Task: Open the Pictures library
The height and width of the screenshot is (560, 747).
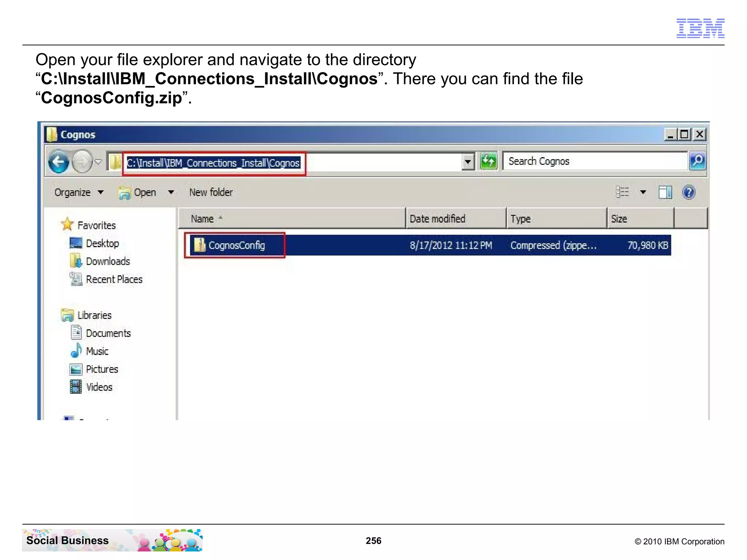Action: click(102, 369)
